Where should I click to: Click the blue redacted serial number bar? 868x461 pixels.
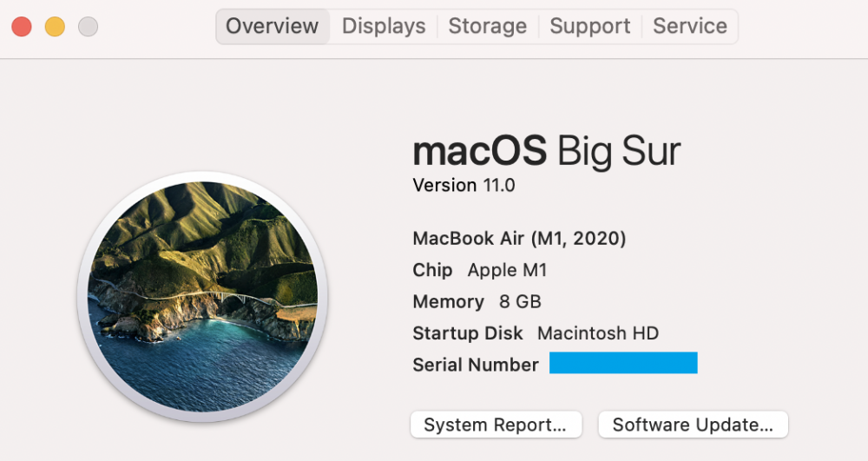pyautogui.click(x=623, y=363)
